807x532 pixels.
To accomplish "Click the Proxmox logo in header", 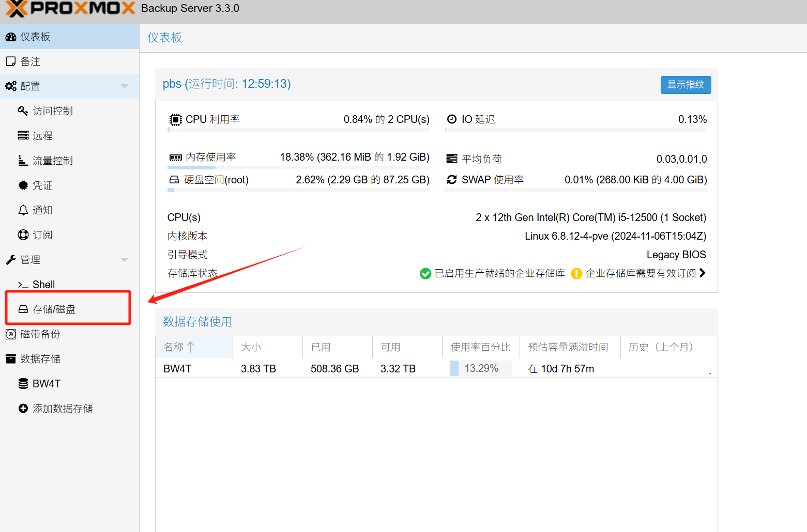I will tap(70, 9).
